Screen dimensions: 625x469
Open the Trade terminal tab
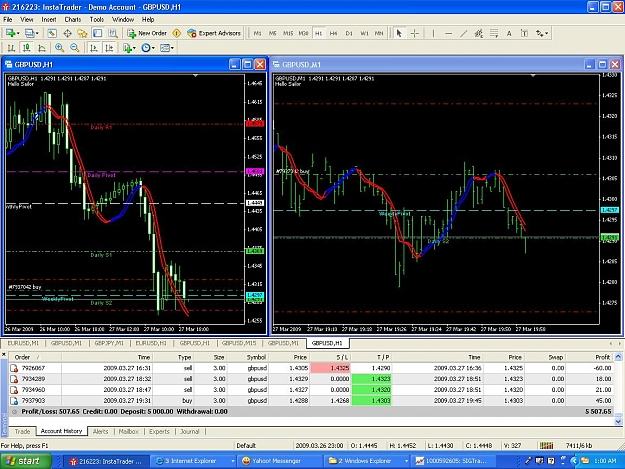[22, 431]
